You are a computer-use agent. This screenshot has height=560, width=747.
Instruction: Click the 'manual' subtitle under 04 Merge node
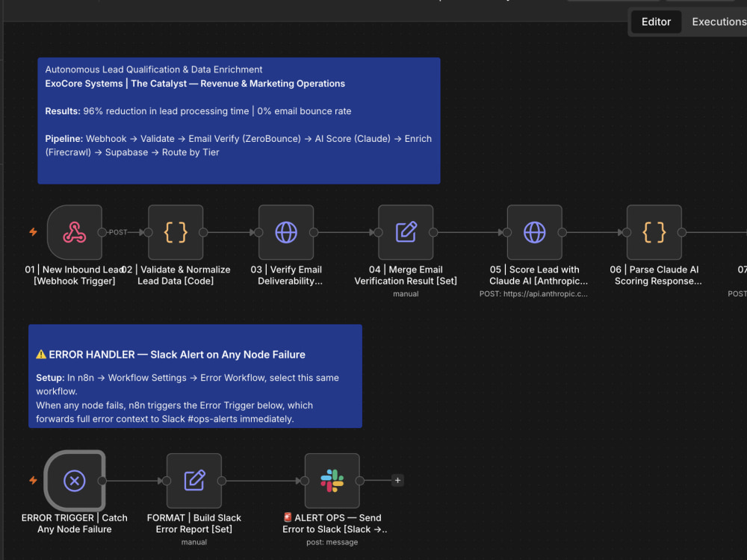click(x=406, y=293)
